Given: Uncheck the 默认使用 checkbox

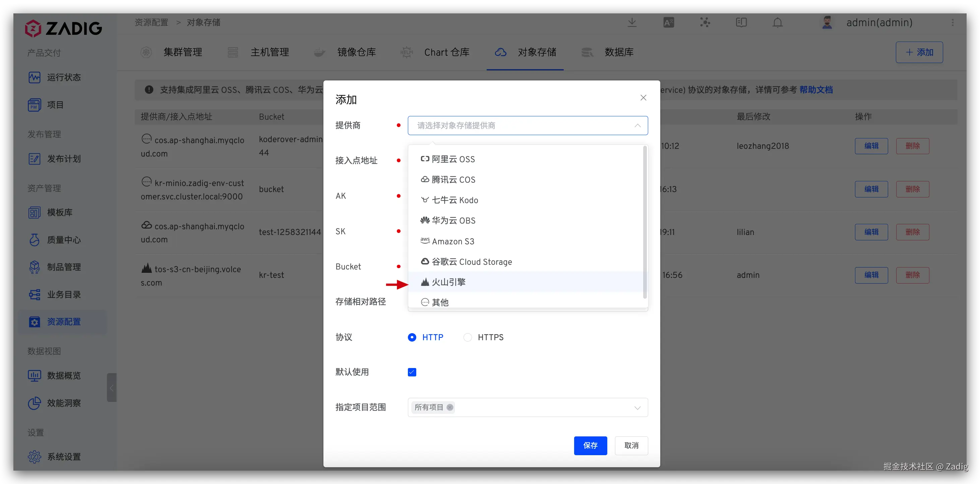Looking at the screenshot, I should point(412,372).
